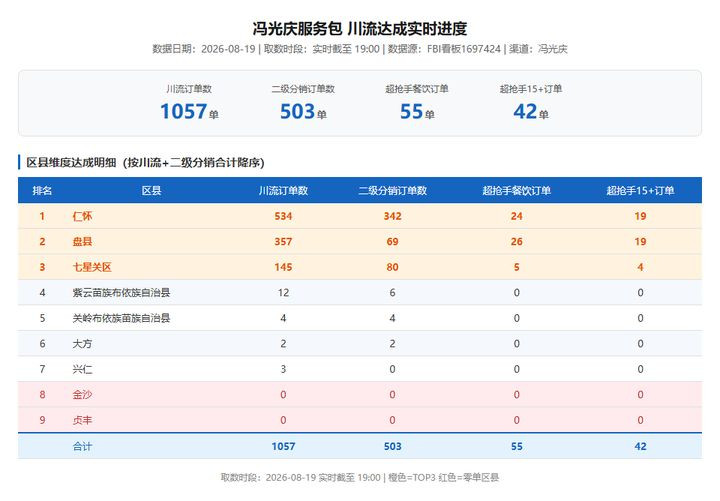The width and height of the screenshot is (720, 501).
Task: Select the 兴仁 district name
Action: coord(82,369)
